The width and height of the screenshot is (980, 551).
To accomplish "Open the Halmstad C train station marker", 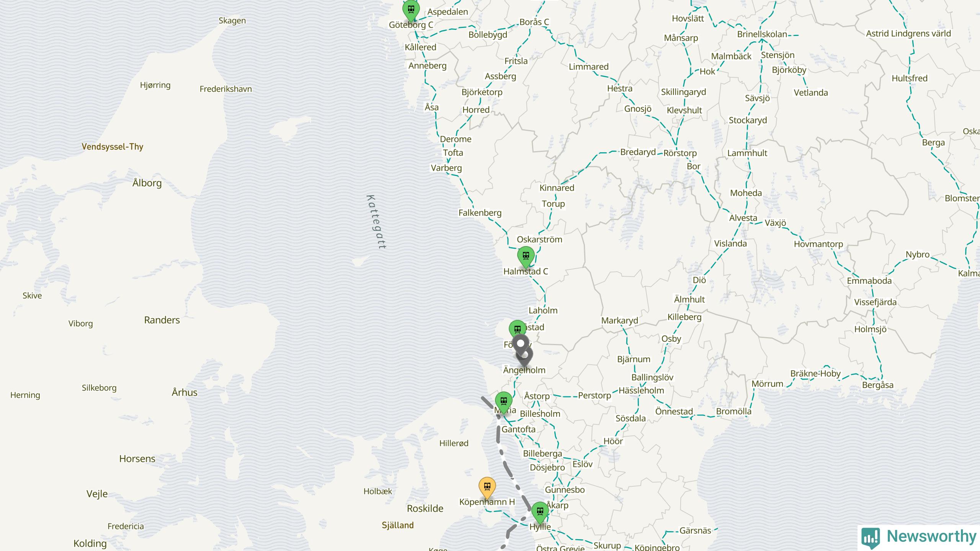I will (x=526, y=256).
